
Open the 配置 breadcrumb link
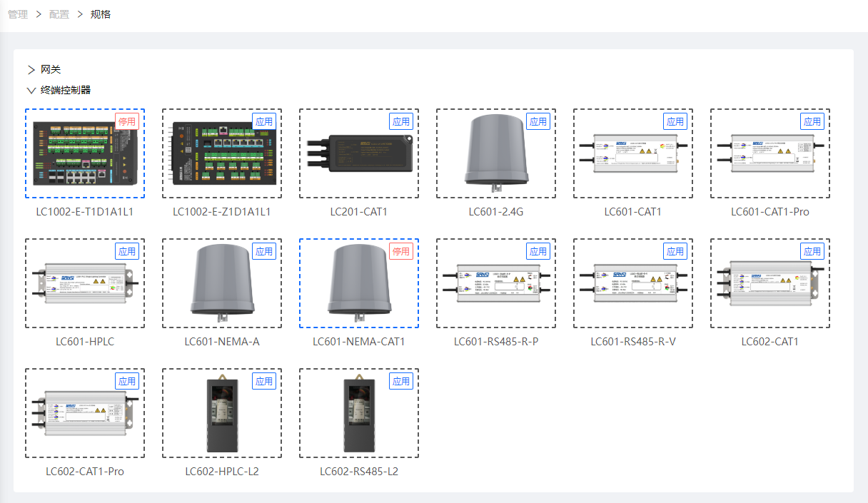coord(59,14)
